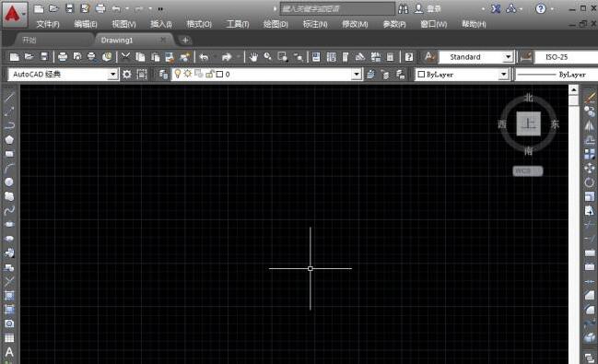Click ViewCube 东 direction label

[x=555, y=124]
